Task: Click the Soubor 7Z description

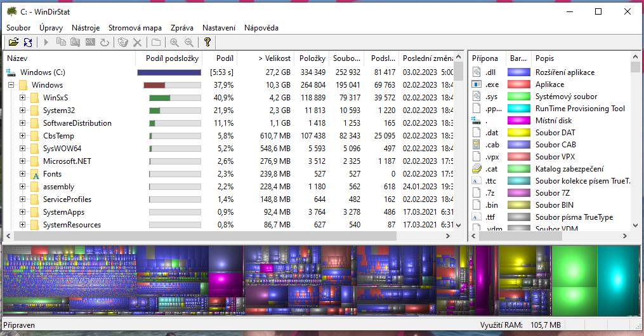Action: (553, 193)
